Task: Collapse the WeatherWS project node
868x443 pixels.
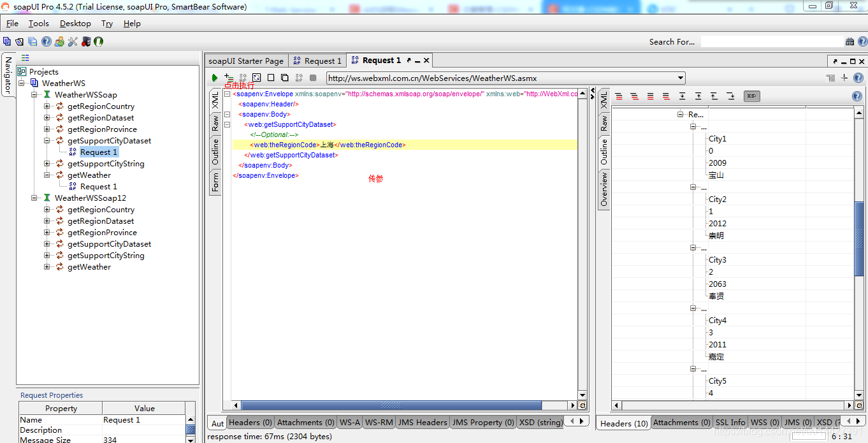Action: coord(22,83)
